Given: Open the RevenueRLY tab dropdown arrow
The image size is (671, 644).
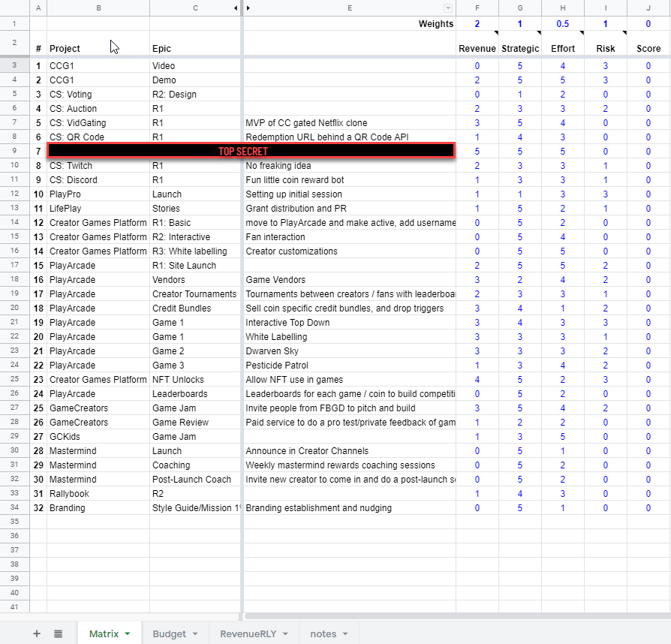Looking at the screenshot, I should coord(285,633).
